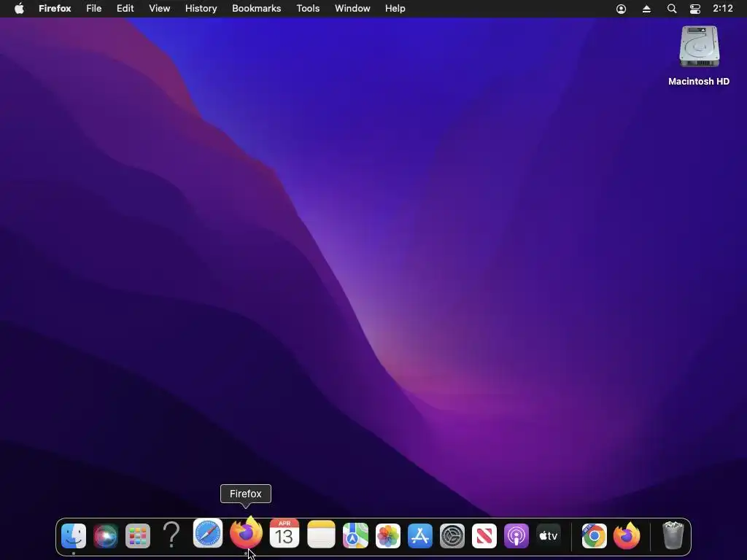Open the Window menu
The image size is (747, 560).
(x=352, y=9)
